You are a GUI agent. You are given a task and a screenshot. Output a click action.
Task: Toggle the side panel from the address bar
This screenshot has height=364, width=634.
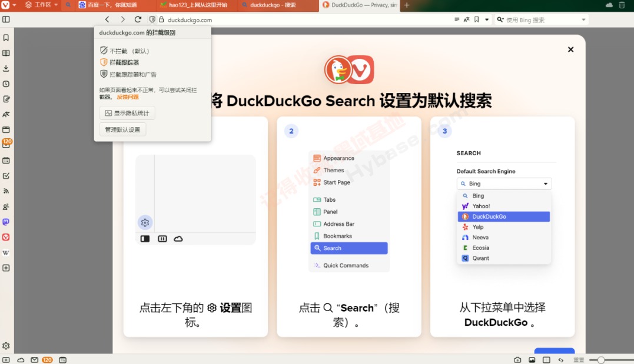pos(6,19)
